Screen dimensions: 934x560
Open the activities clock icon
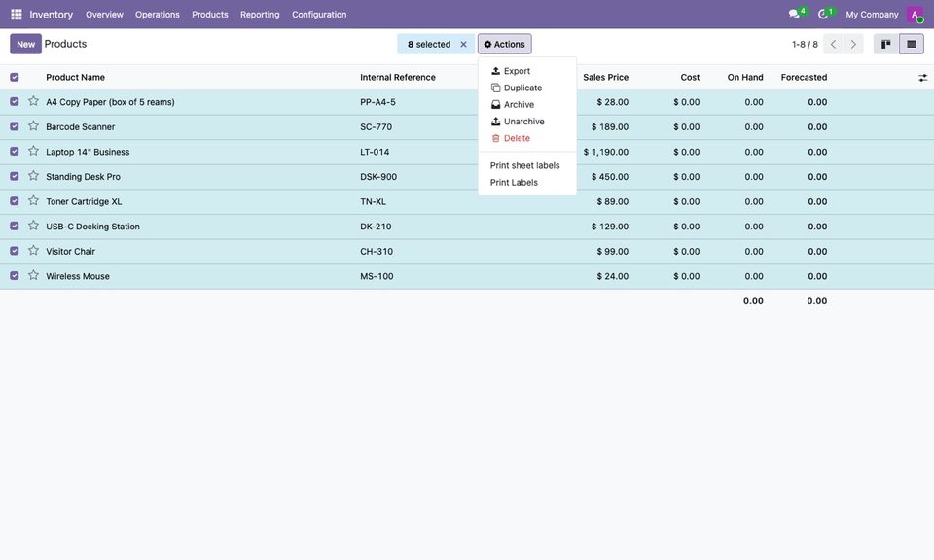823,14
